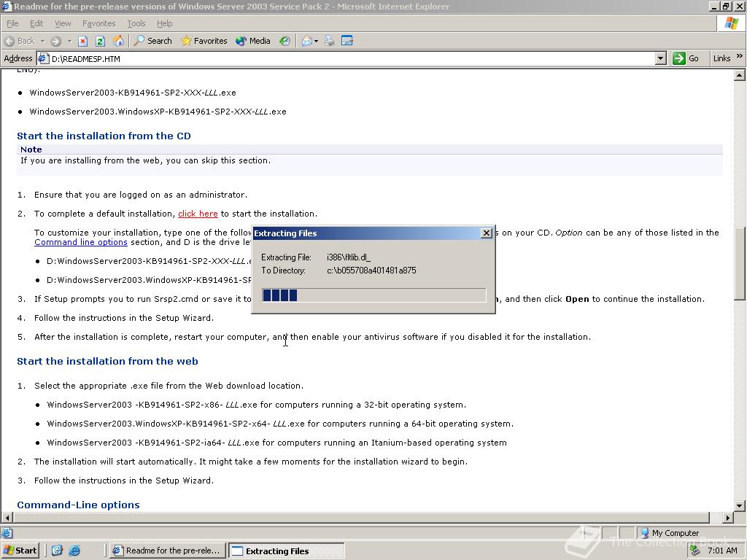The image size is (747, 560).
Task: Click 'Start the installation from the CD' heading
Action: (x=104, y=136)
